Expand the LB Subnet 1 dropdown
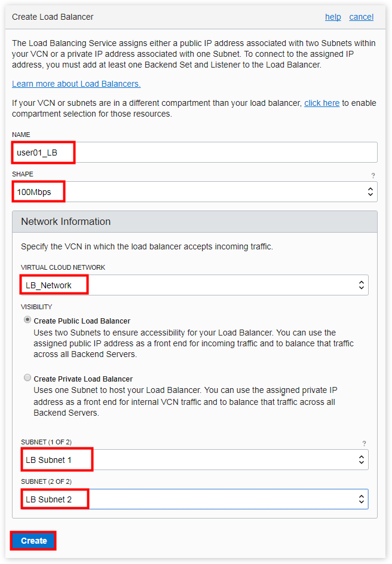The image size is (392, 564). pos(195,460)
